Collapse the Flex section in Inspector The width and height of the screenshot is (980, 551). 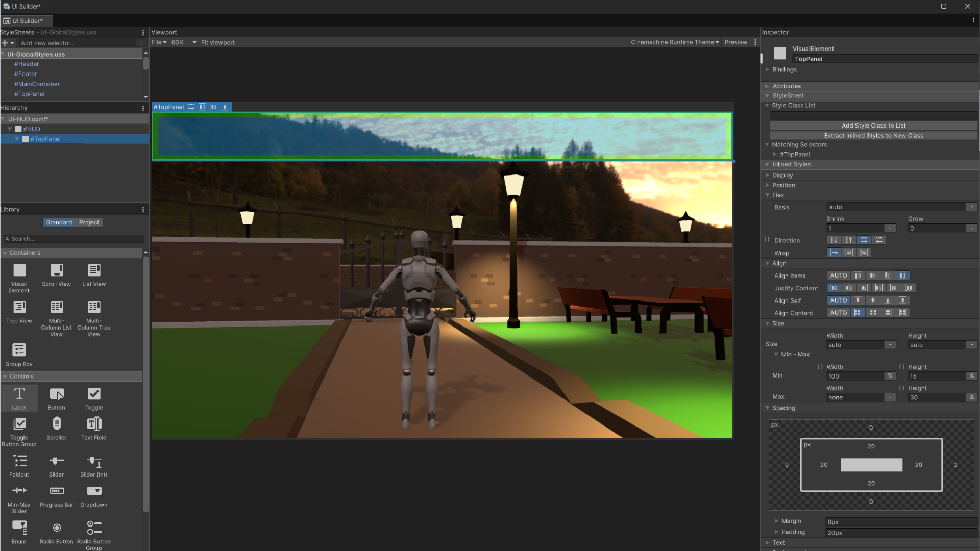click(768, 195)
